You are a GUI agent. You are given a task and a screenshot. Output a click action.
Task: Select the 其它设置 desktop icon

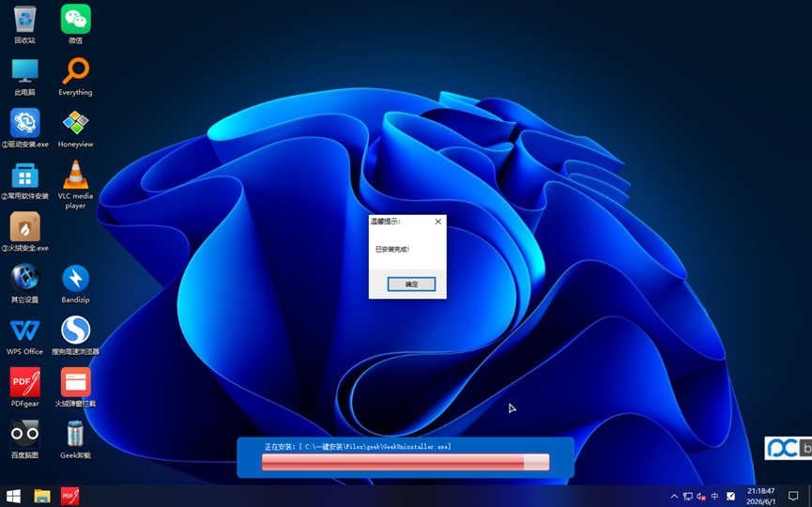24,284
